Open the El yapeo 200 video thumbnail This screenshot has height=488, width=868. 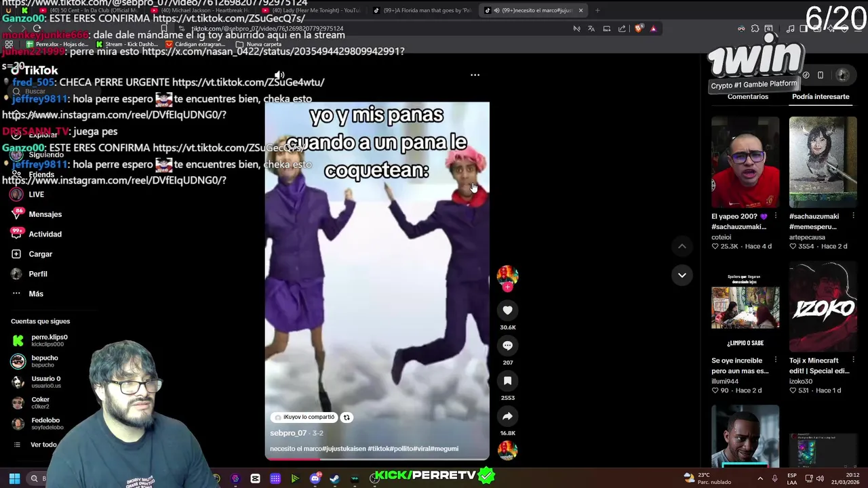(745, 162)
